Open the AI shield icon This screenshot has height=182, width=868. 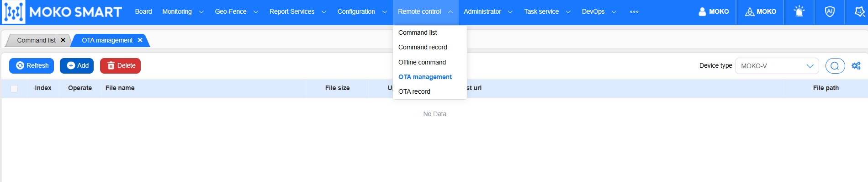(x=830, y=11)
